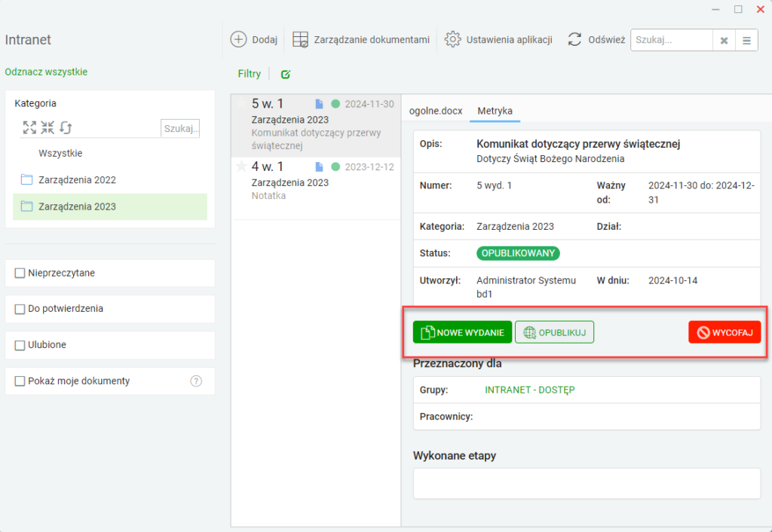
Task: Open the hamburger menu next to search
Action: pos(746,41)
